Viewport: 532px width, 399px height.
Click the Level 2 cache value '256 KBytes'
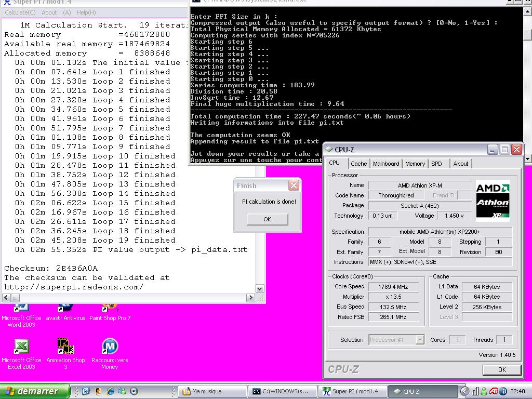pyautogui.click(x=486, y=307)
